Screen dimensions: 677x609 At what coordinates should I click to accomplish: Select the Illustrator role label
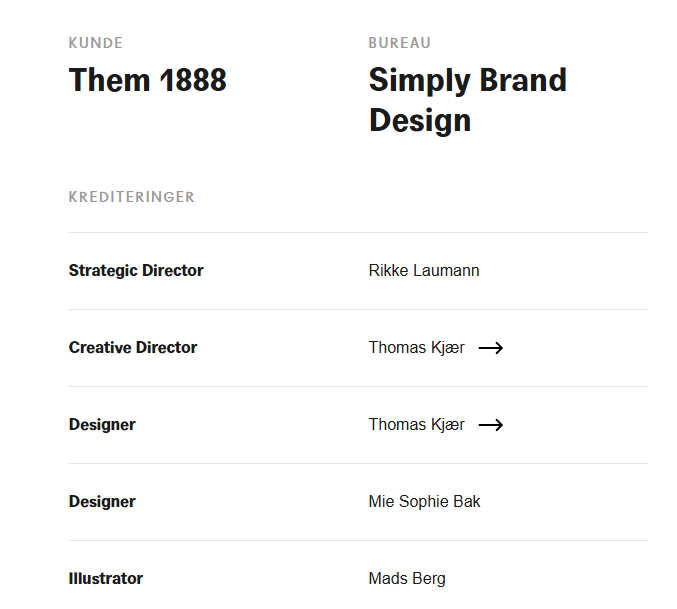[106, 579]
